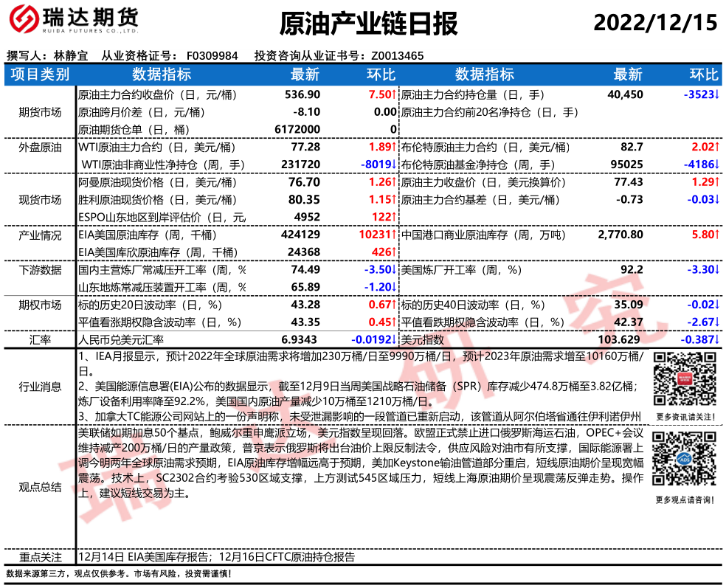Select the 人民币兑美元汇率 value 6.9343
This screenshot has height=588, width=726.
coord(300,340)
